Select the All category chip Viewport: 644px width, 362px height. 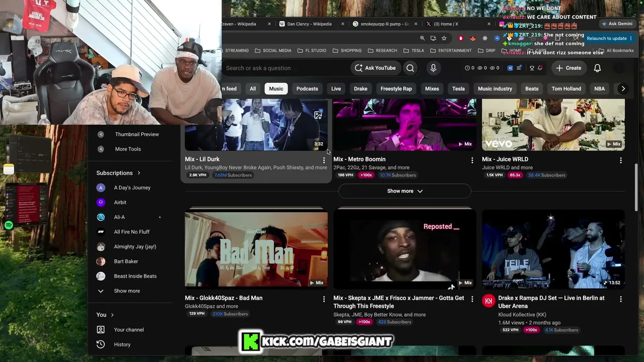(253, 88)
